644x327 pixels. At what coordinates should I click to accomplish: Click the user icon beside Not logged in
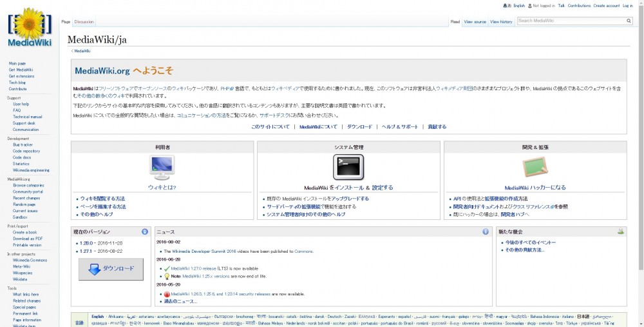coord(530,6)
